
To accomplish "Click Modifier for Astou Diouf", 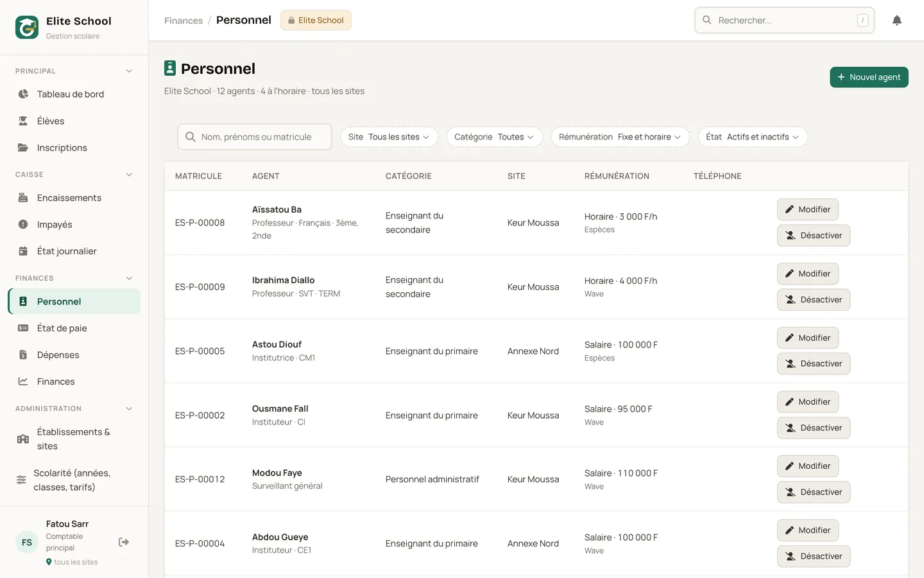I will (808, 338).
